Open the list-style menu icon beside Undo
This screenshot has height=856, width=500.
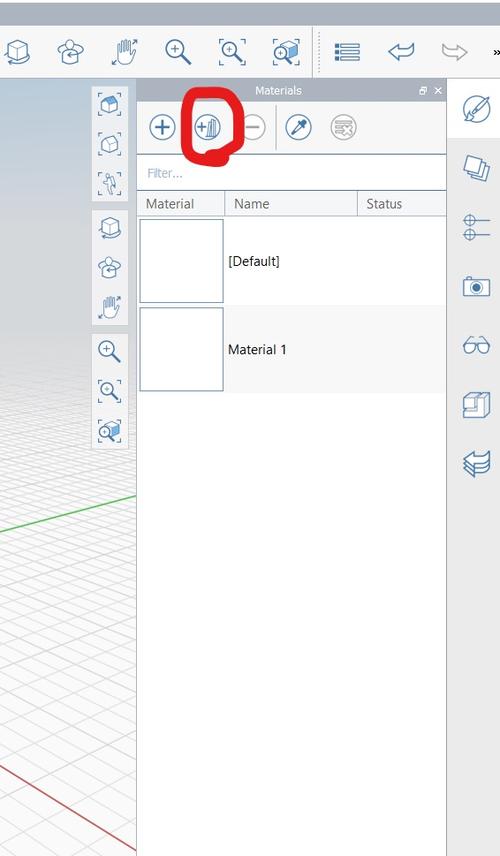tap(347, 52)
